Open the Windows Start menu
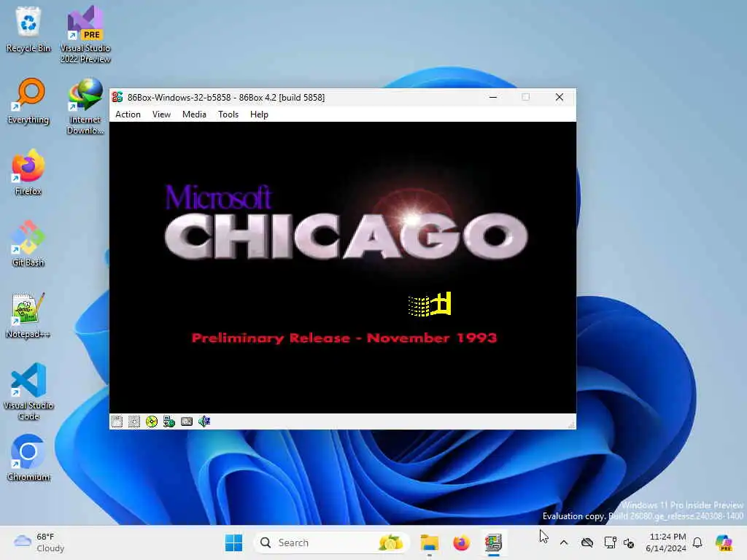This screenshot has width=747, height=560. pos(233,542)
